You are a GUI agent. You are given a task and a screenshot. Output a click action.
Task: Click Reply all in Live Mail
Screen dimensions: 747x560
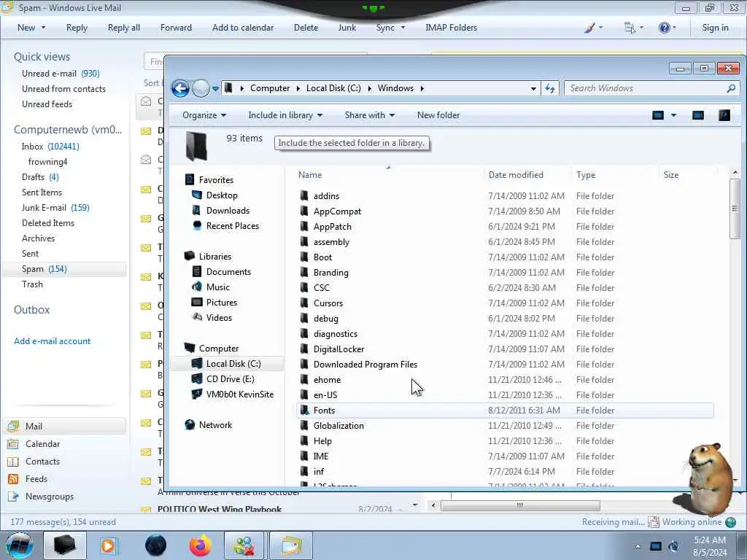pos(124,28)
